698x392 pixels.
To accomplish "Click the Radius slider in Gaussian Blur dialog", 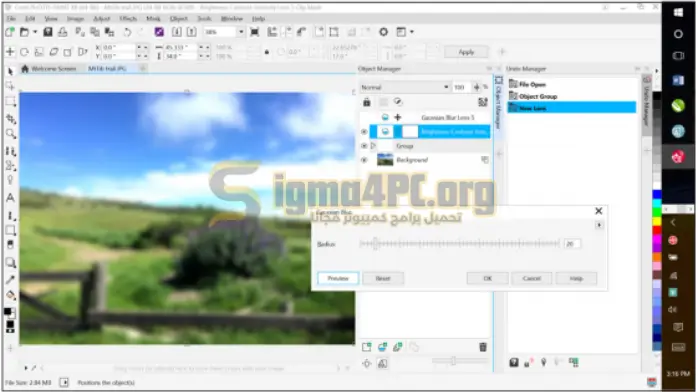I will click(459, 243).
